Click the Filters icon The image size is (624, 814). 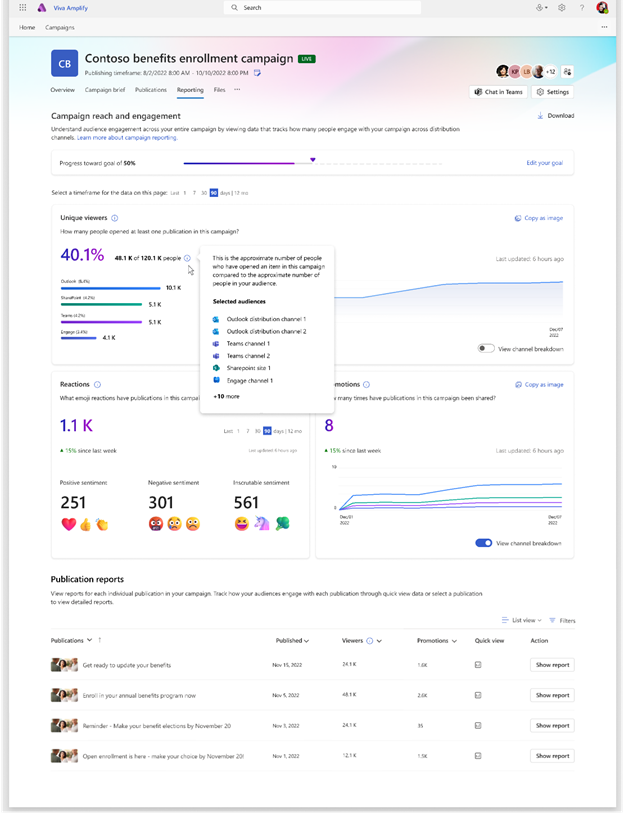[552, 621]
